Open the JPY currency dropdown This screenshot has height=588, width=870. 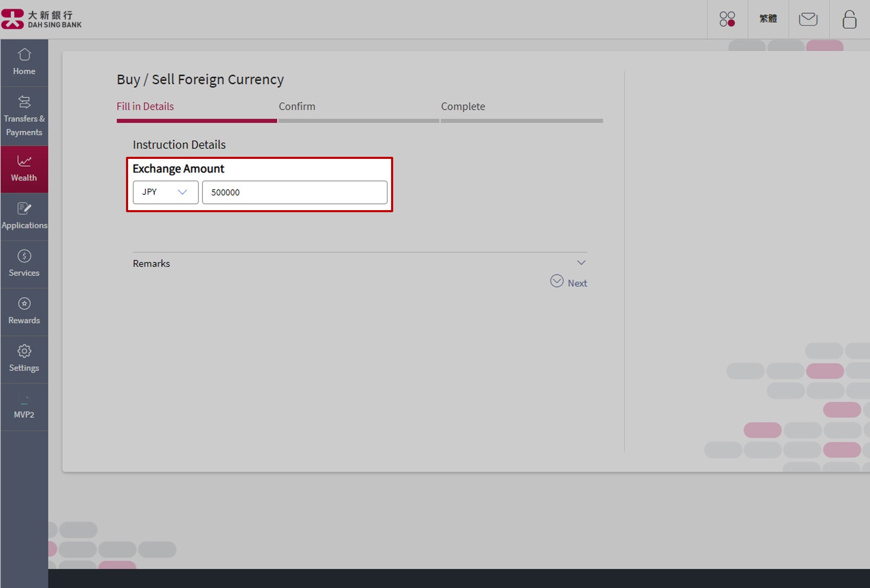[165, 192]
